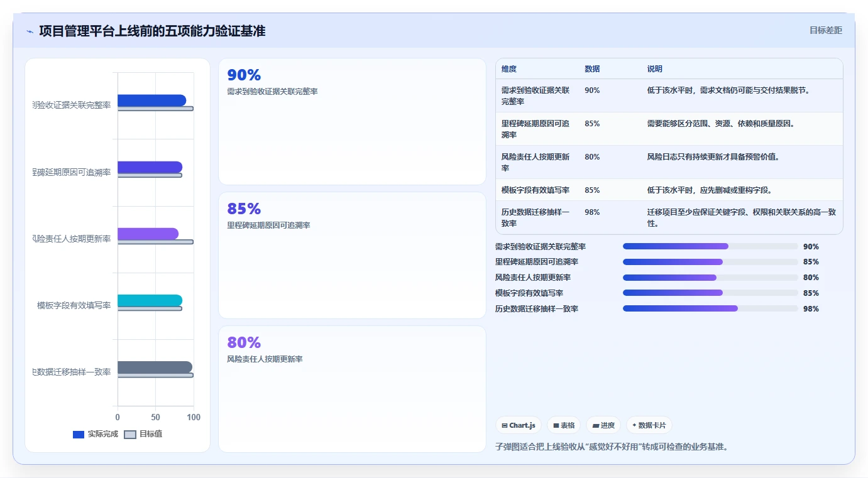Click the 98% value in the table

(x=592, y=212)
